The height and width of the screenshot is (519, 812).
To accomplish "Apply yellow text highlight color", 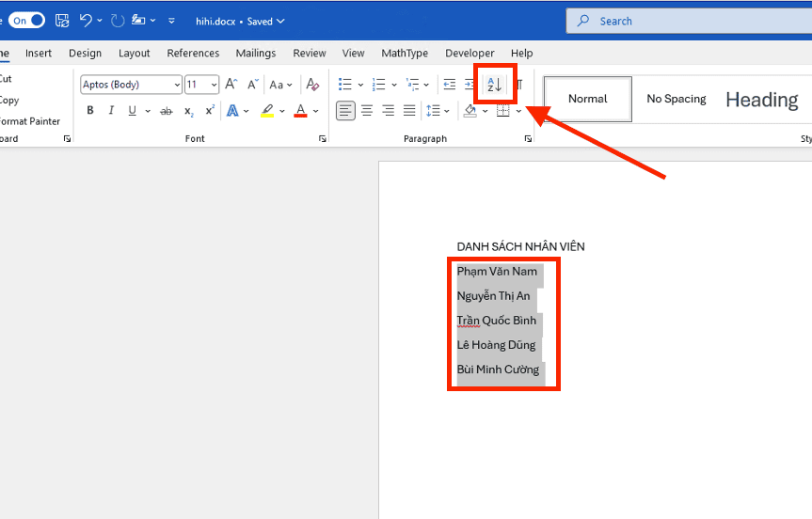I will [267, 110].
